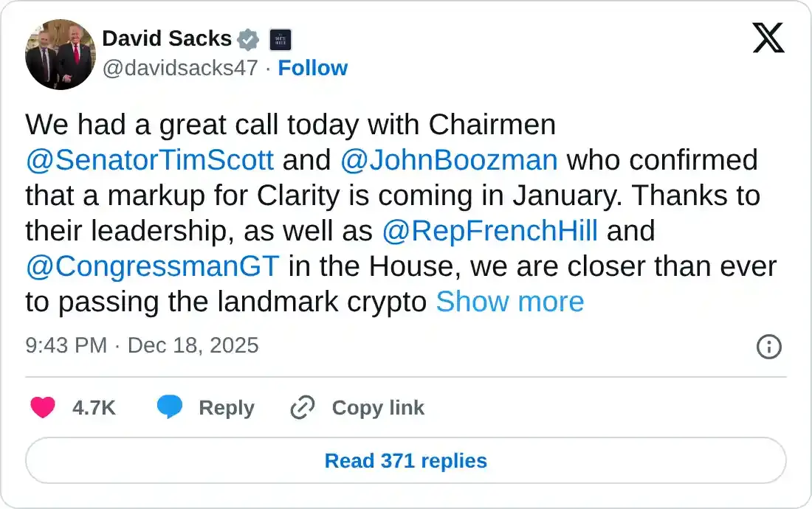This screenshot has width=812, height=509.
Task: Click the Copy link chain icon
Action: 302,407
